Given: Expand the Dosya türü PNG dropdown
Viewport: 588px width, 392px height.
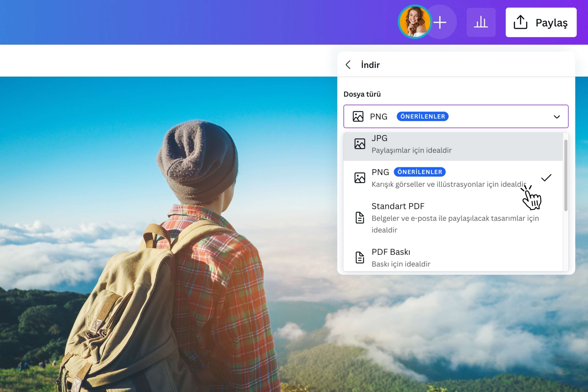Looking at the screenshot, I should [456, 116].
